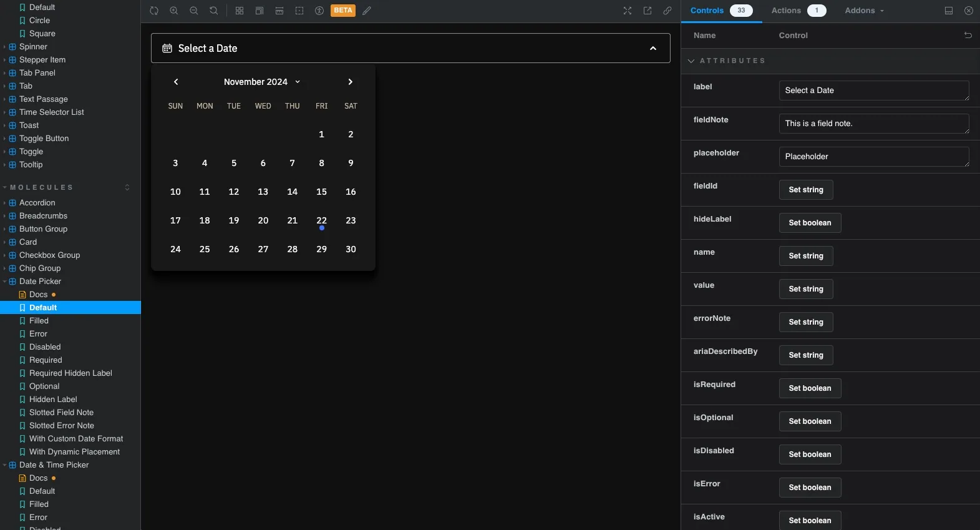The height and width of the screenshot is (530, 980).
Task: Select November 30 in the calendar
Action: coord(351,249)
